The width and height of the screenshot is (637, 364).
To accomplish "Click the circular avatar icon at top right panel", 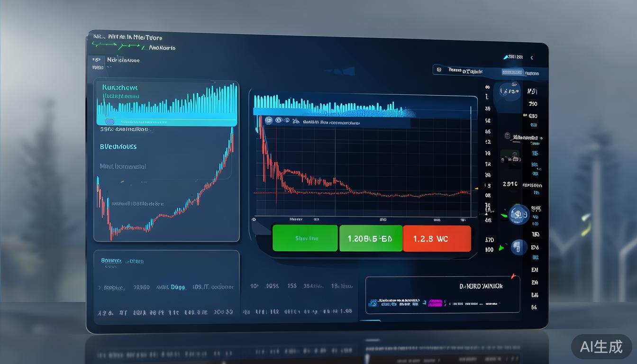I will click(x=508, y=91).
